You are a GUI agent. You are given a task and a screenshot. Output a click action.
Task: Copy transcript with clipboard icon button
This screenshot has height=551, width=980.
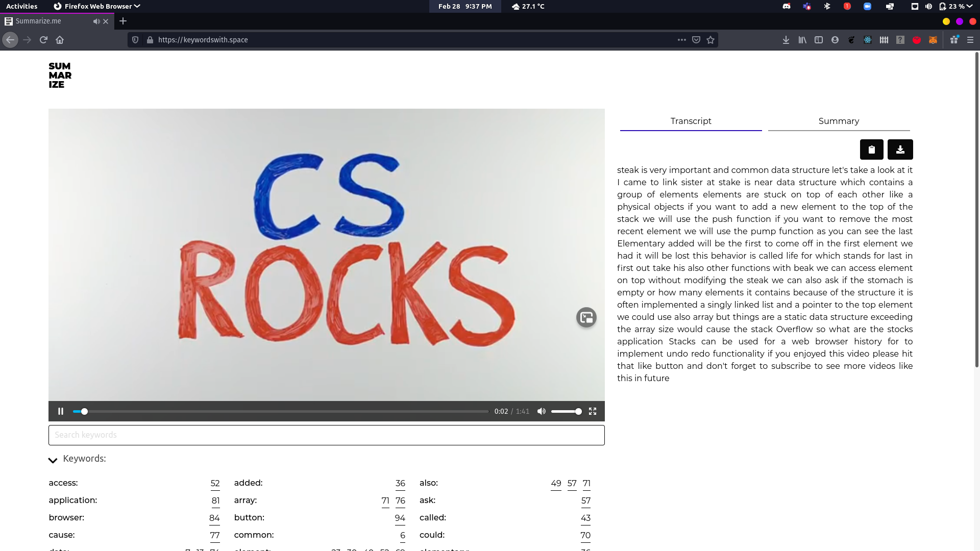[x=871, y=149]
